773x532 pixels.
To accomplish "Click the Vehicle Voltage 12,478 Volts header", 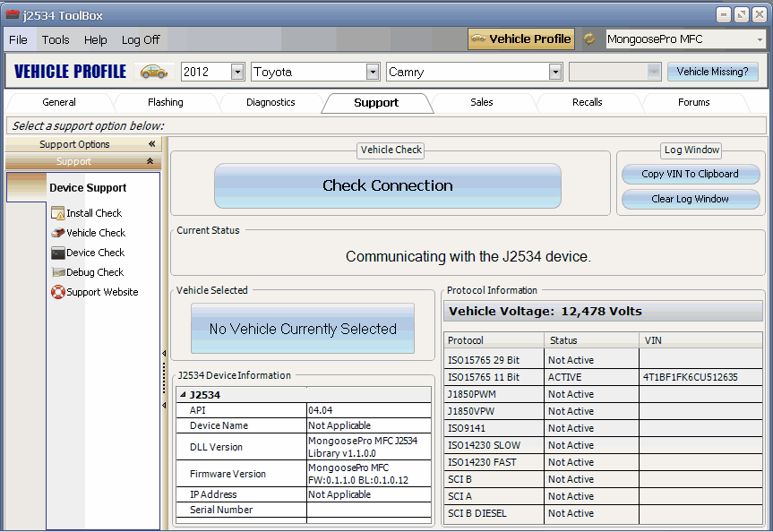I will (x=603, y=311).
